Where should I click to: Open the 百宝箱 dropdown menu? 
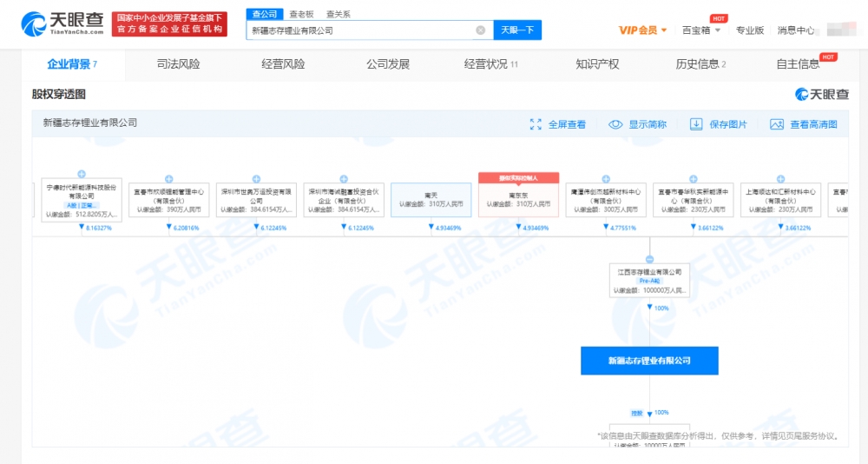[700, 30]
